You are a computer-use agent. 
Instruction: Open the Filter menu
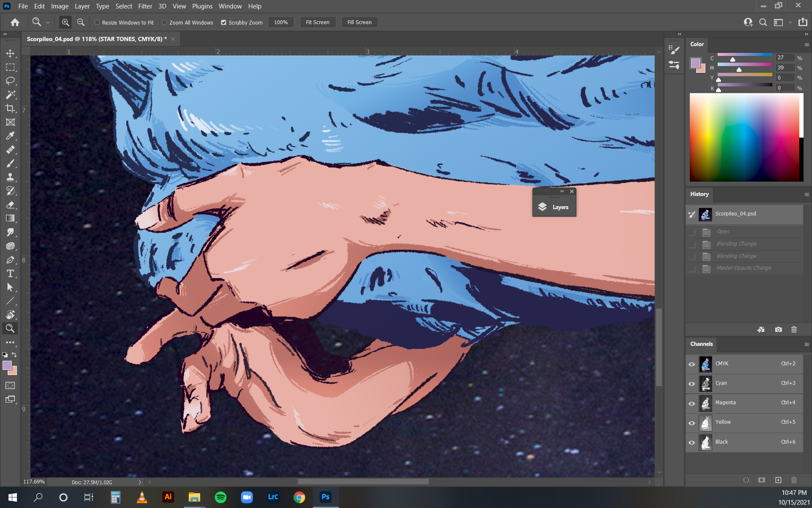(x=145, y=6)
